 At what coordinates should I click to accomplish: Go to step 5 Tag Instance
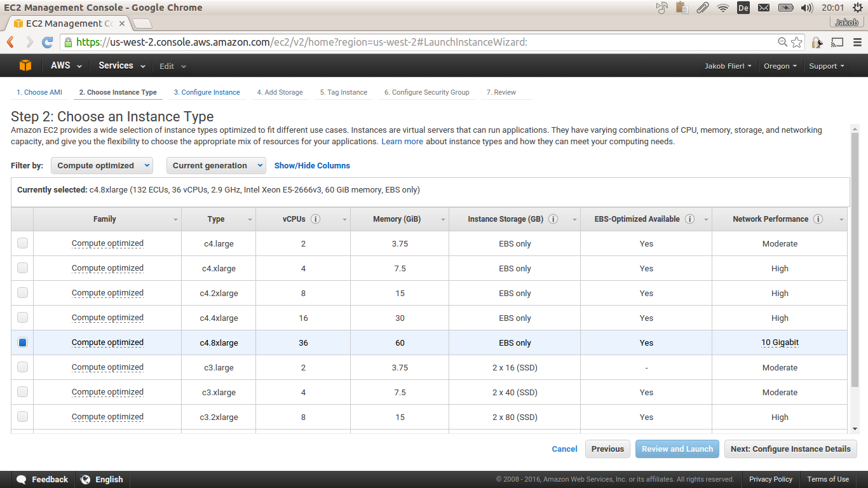pyautogui.click(x=344, y=92)
